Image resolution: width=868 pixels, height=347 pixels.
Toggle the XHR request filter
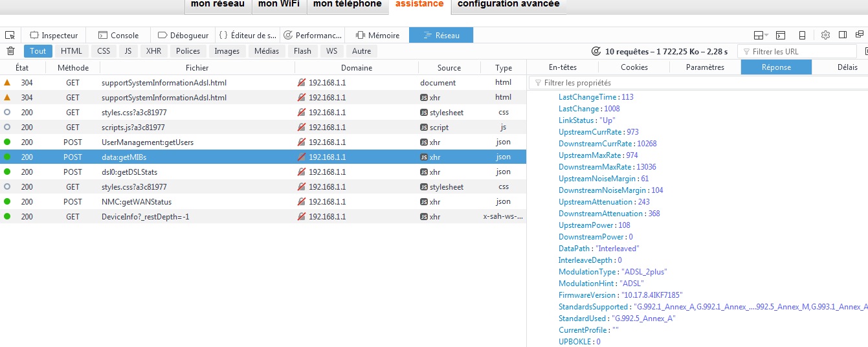(154, 51)
